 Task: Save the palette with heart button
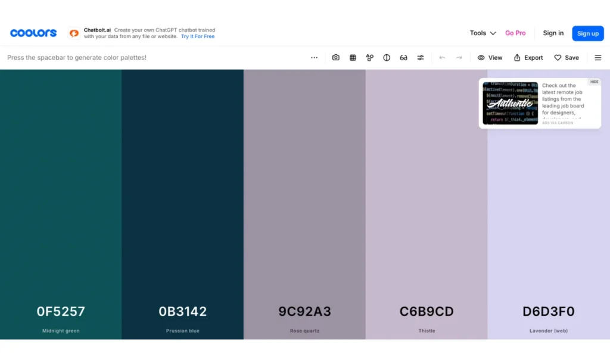pyautogui.click(x=566, y=58)
